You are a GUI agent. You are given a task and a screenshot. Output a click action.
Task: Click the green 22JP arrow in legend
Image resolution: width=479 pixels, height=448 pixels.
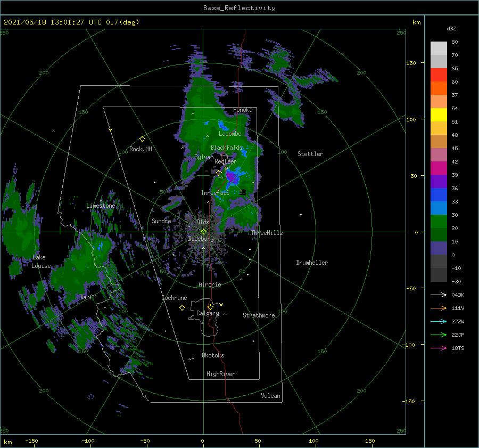(x=439, y=335)
